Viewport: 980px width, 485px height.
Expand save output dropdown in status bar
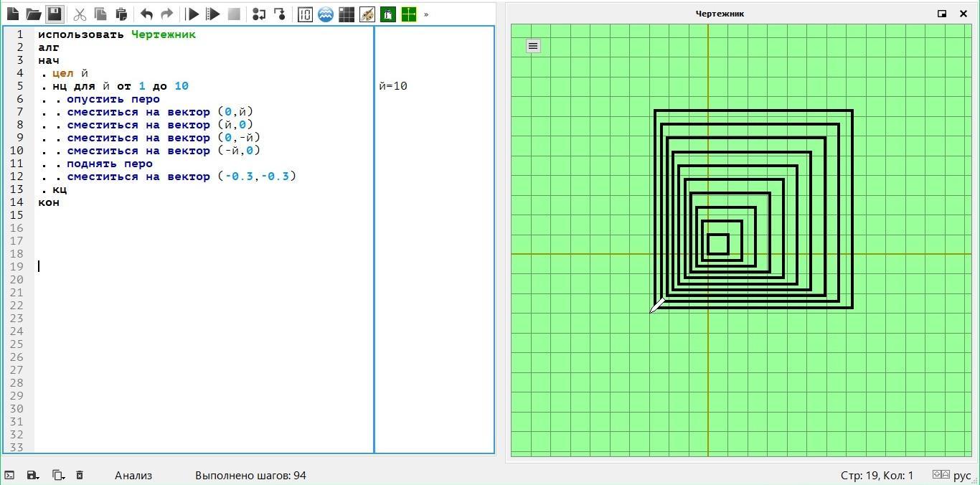pyautogui.click(x=32, y=475)
